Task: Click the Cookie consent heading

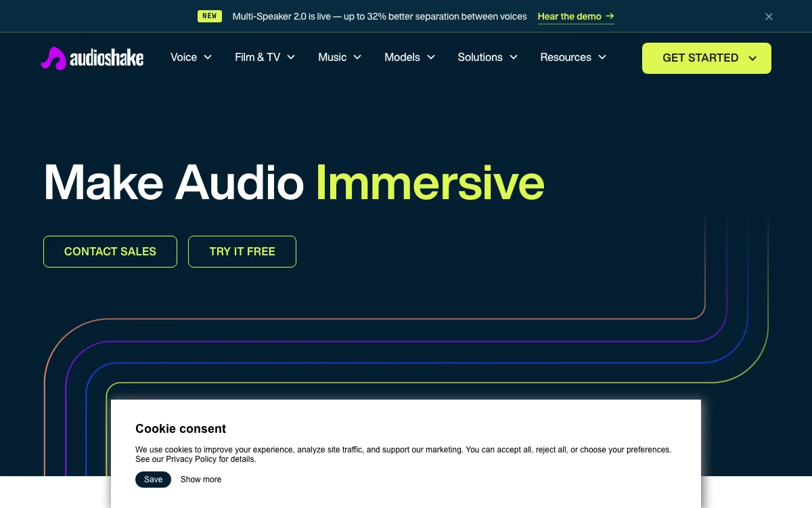Action: pos(181,429)
